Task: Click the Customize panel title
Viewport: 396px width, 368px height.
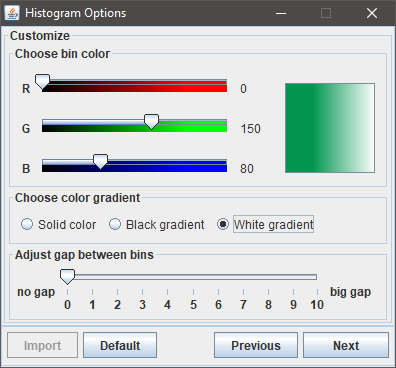Action: point(40,36)
